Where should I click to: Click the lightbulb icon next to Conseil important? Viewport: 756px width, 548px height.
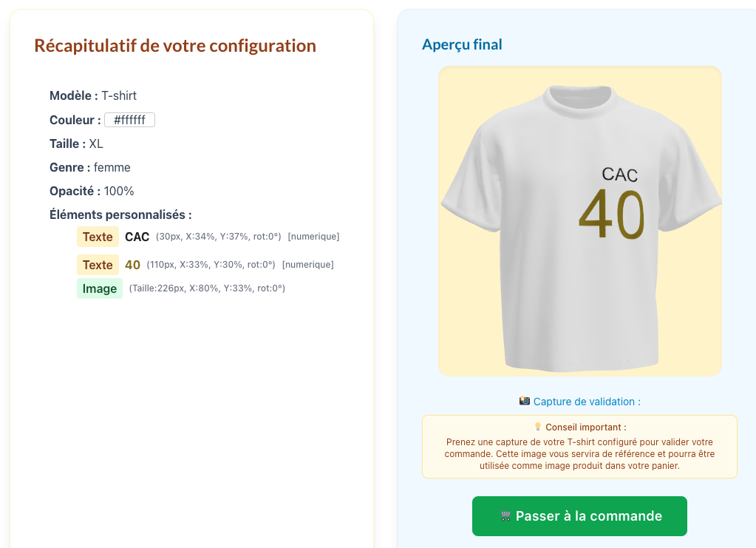(538, 427)
